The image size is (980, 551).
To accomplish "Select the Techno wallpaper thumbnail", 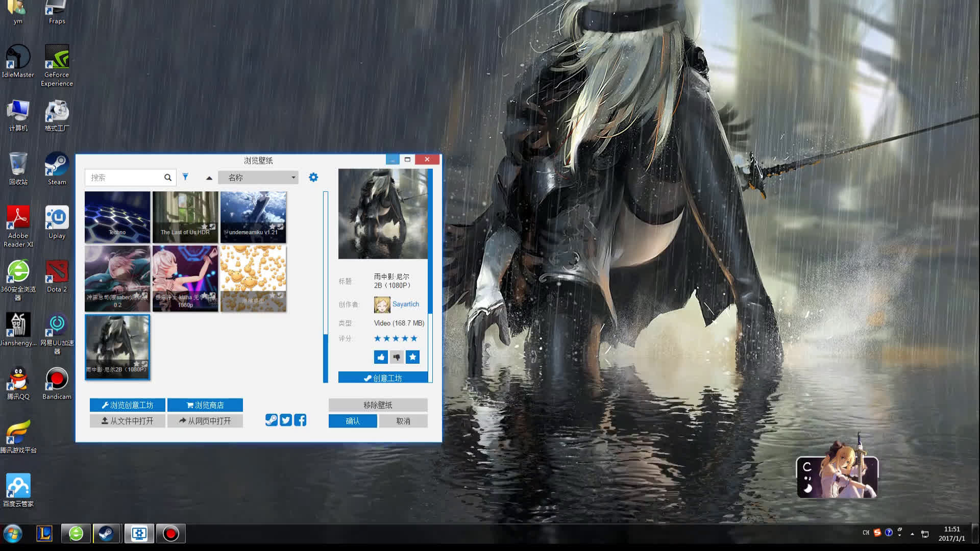I will tap(117, 217).
